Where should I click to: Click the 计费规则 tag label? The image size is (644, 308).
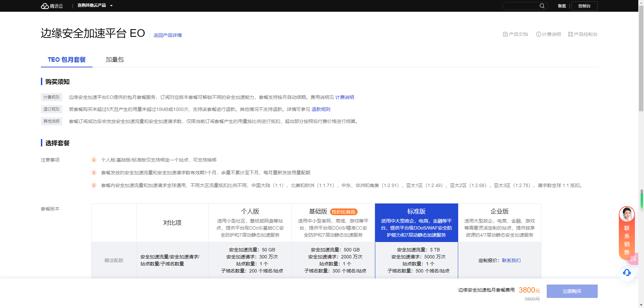52,97
